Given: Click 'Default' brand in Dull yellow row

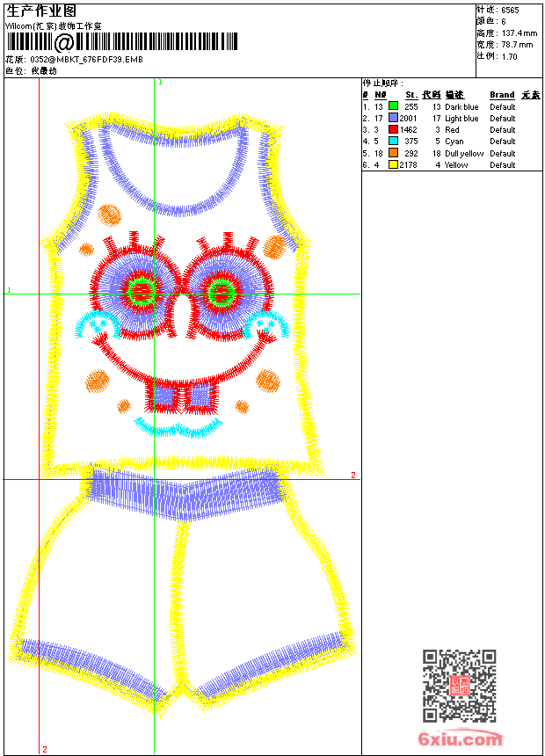Looking at the screenshot, I should pyautogui.click(x=503, y=154).
